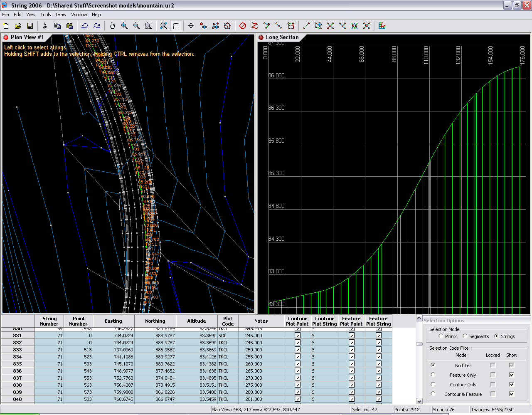Viewport: 532px width, 415px height.
Task: Select Points selection mode
Action: pyautogui.click(x=441, y=336)
